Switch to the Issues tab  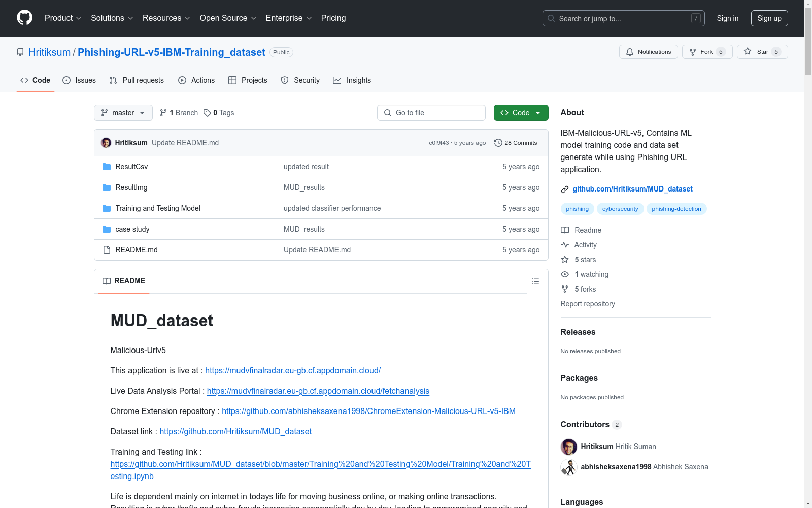(x=79, y=80)
